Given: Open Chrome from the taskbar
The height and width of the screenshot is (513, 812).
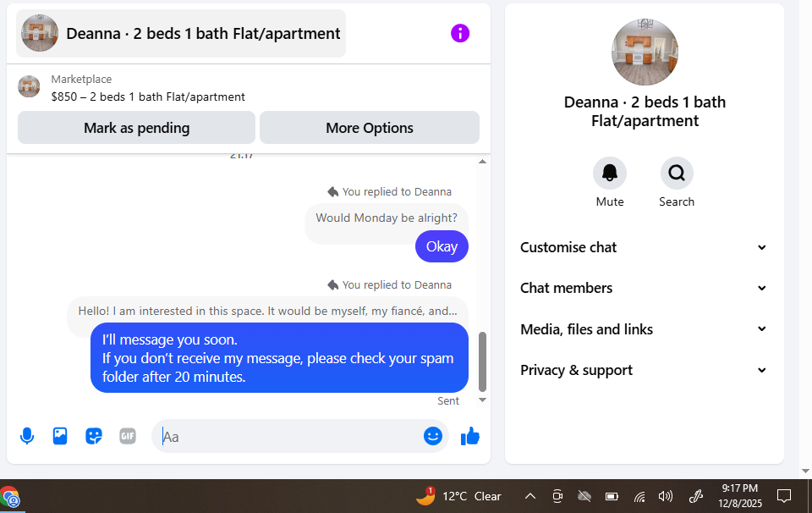Looking at the screenshot, I should coord(10,497).
